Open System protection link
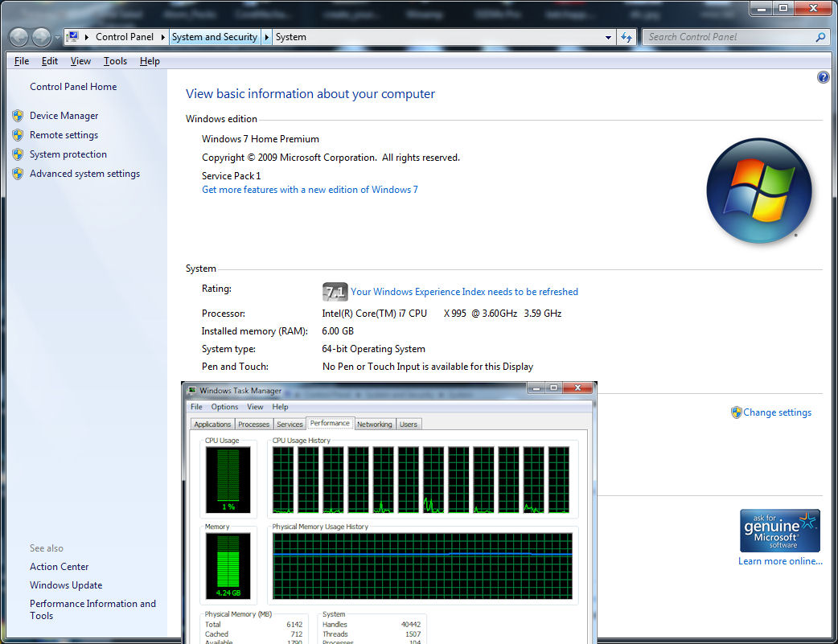 tap(68, 154)
